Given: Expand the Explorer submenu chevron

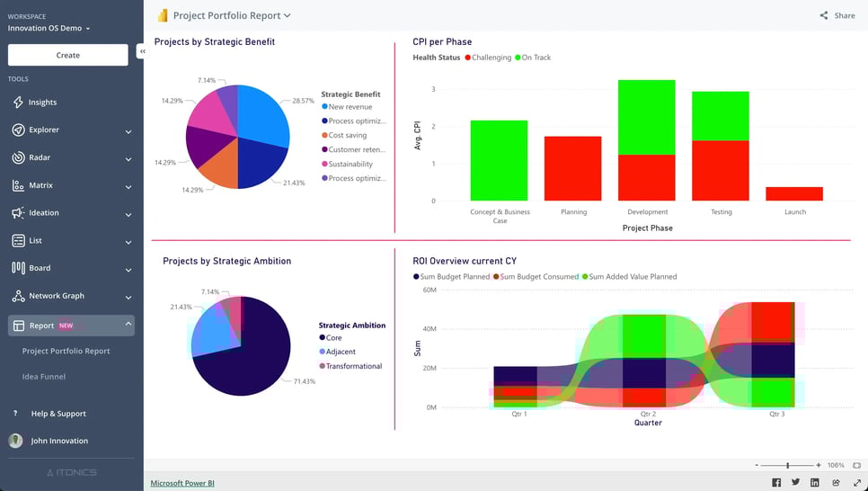Looking at the screenshot, I should click(128, 131).
